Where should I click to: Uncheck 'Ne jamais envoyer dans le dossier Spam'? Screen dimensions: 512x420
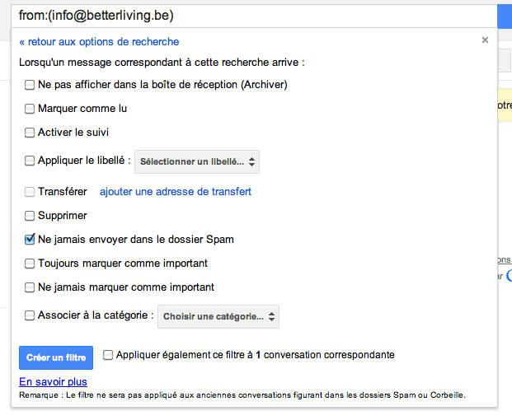point(30,240)
